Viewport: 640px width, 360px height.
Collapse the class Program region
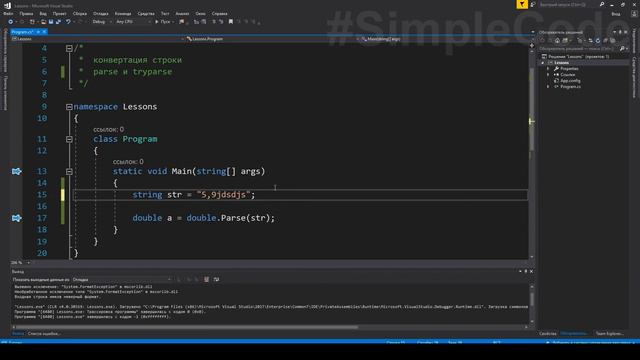[69, 139]
